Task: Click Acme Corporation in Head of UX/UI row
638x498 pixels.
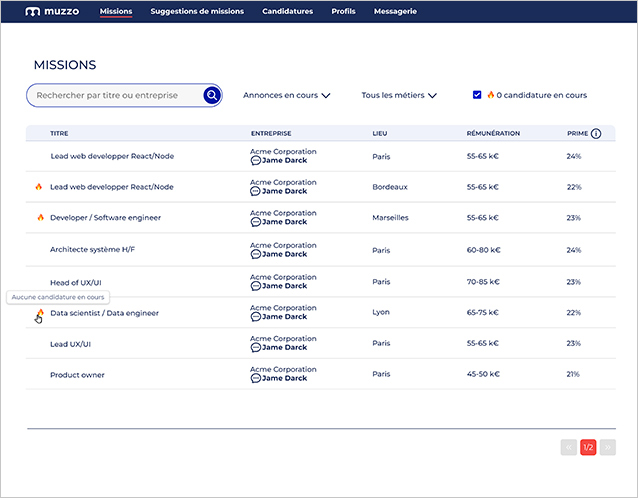Action: tap(283, 277)
